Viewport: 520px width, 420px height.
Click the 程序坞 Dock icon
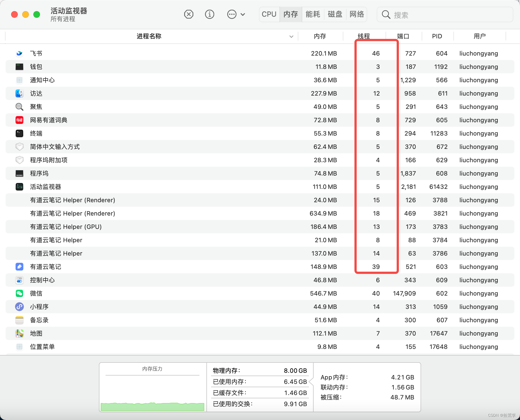pyautogui.click(x=19, y=173)
